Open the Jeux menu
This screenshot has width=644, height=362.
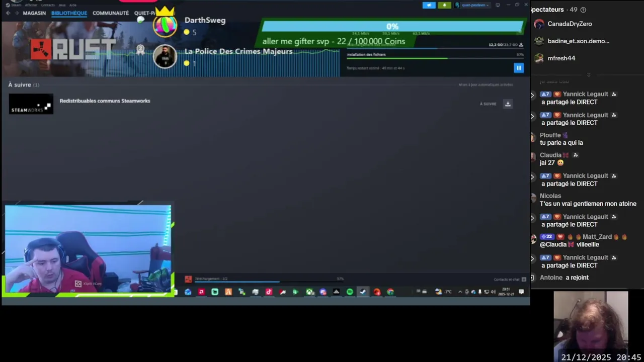[62, 5]
